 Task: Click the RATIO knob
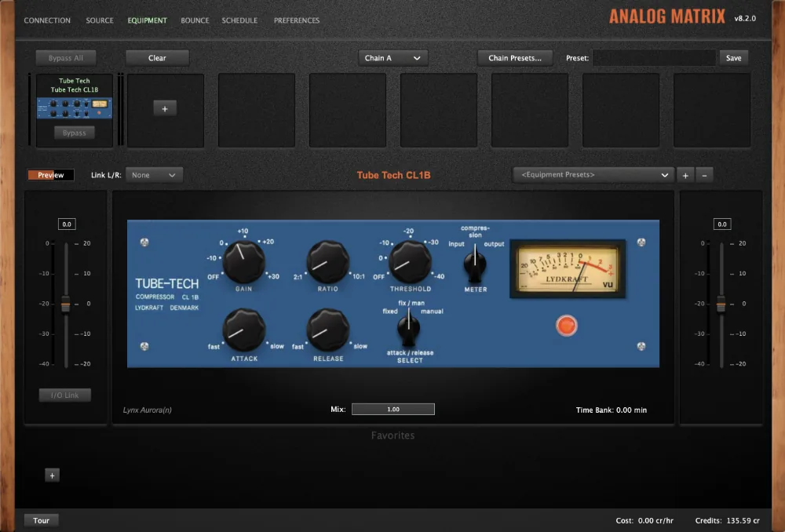(327, 262)
